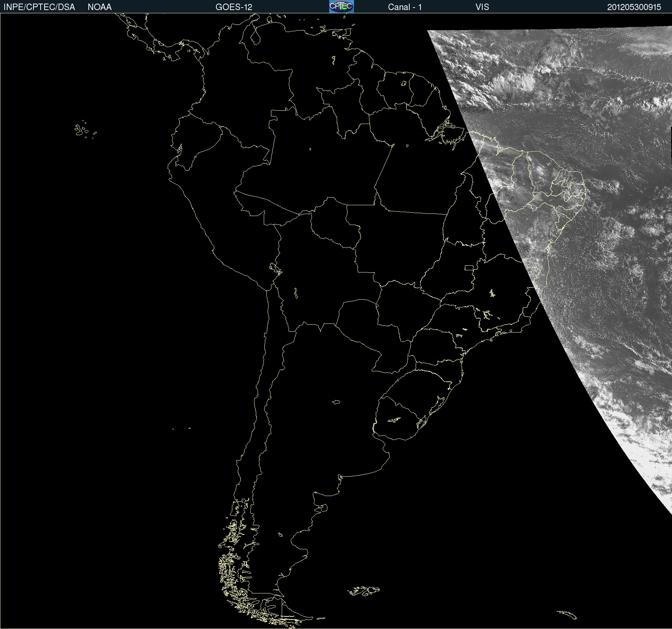Click the GOES-12 satellite label

[x=234, y=7]
